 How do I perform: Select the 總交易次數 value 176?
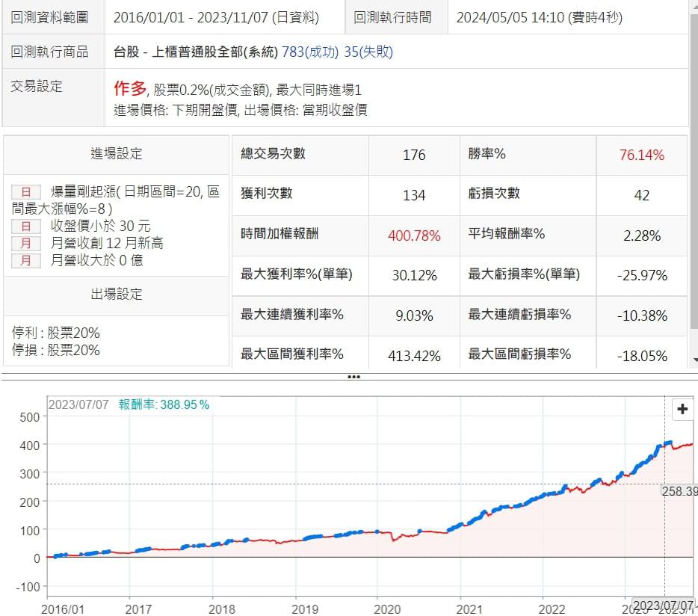(413, 155)
